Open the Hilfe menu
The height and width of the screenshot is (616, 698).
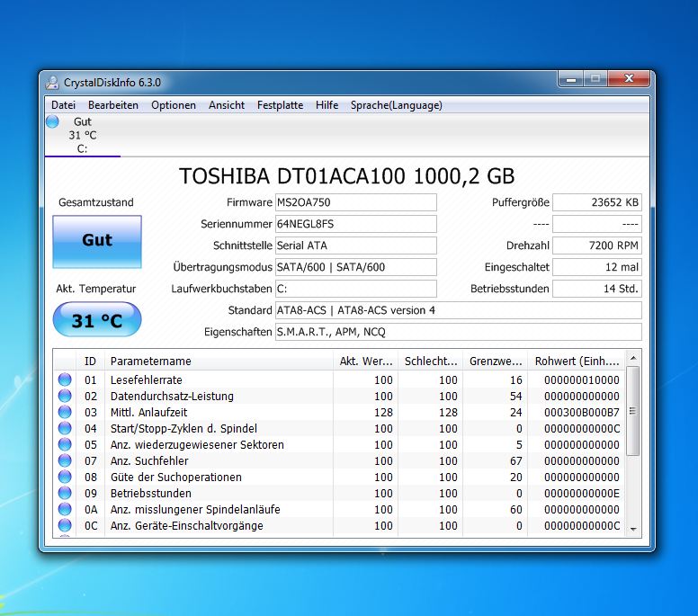pyautogui.click(x=327, y=105)
